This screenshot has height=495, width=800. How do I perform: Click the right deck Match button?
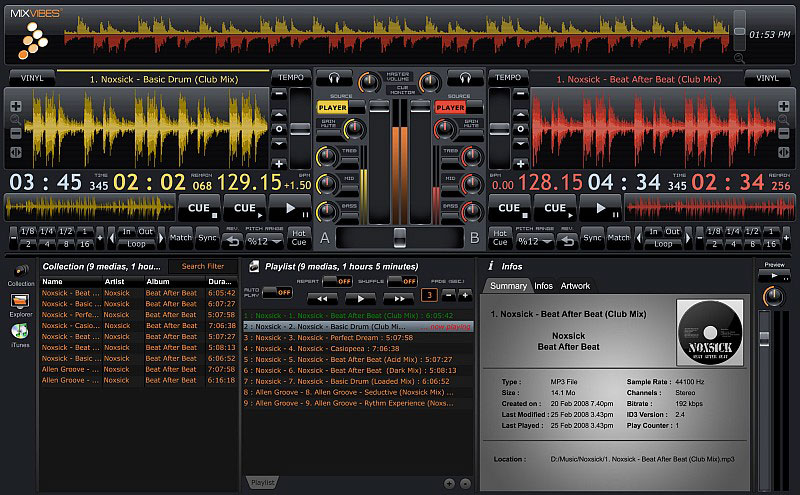pyautogui.click(x=619, y=238)
